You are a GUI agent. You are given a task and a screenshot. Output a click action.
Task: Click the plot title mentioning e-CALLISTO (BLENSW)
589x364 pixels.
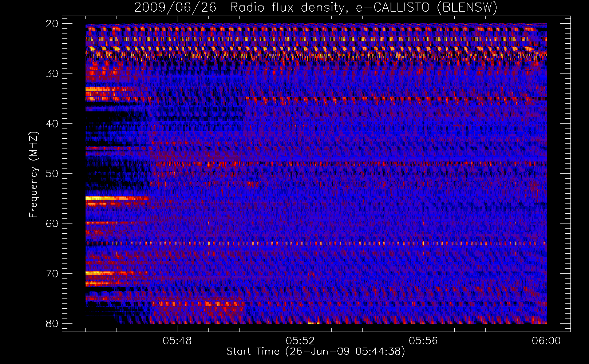(316, 8)
